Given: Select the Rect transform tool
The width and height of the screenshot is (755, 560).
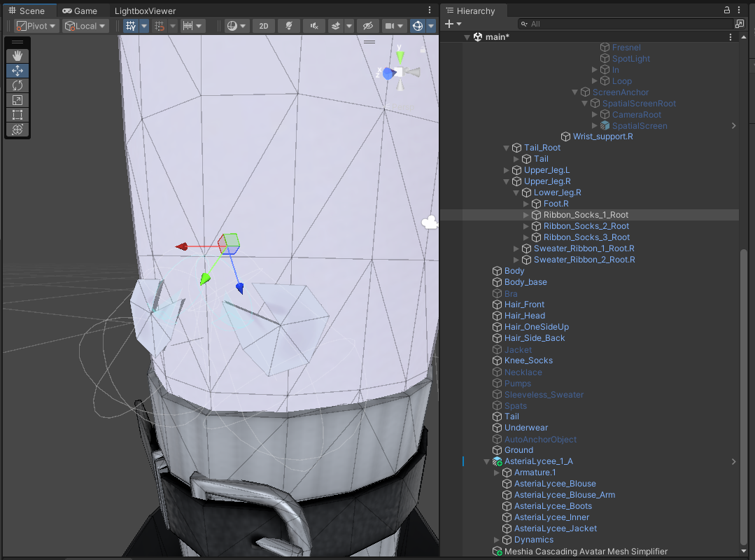Looking at the screenshot, I should [x=17, y=115].
